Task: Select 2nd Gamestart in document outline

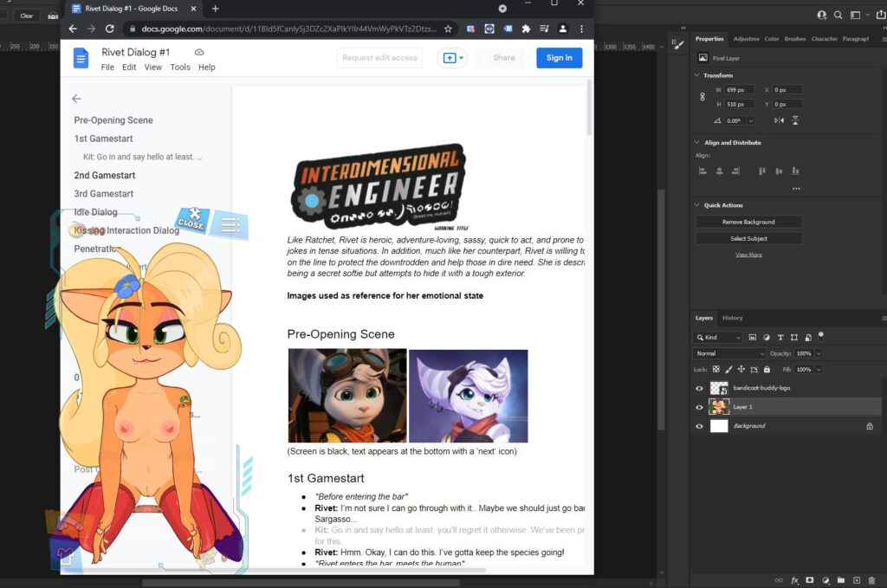Action: pyautogui.click(x=105, y=175)
